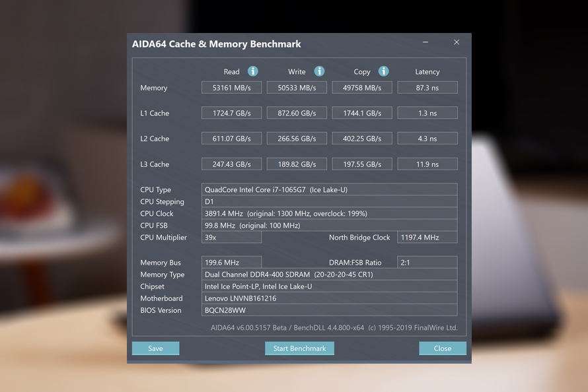Click L2 Cache Write value 266.56 GB/s

(x=297, y=139)
